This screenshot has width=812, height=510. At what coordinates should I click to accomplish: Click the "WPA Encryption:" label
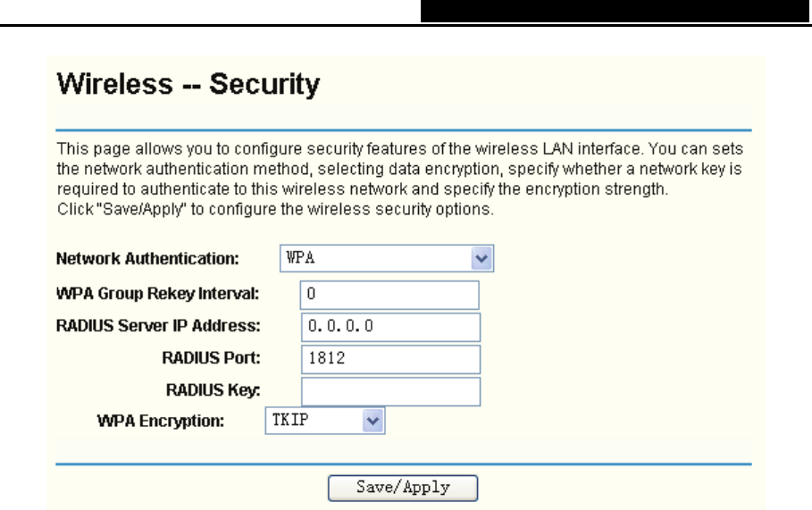(x=161, y=421)
